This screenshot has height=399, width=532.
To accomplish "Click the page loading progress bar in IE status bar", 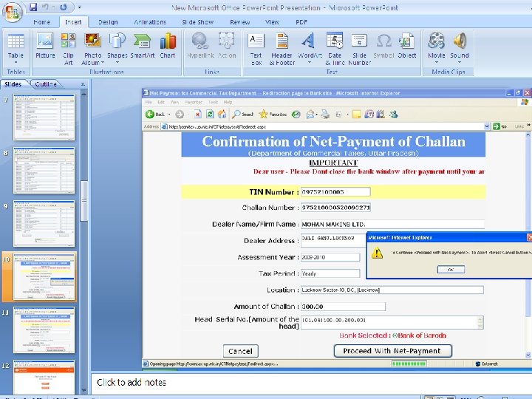I will 409,364.
